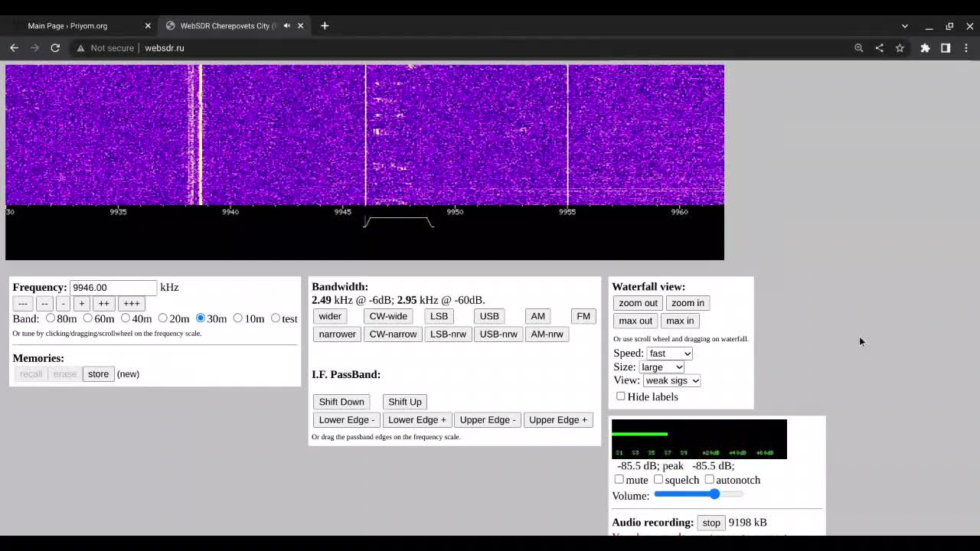Choose CW-wide mode
980x551 pixels.
click(388, 316)
